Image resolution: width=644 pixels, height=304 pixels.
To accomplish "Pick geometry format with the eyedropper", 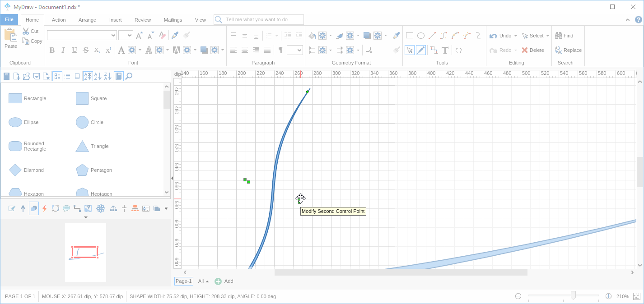I will pyautogui.click(x=396, y=36).
